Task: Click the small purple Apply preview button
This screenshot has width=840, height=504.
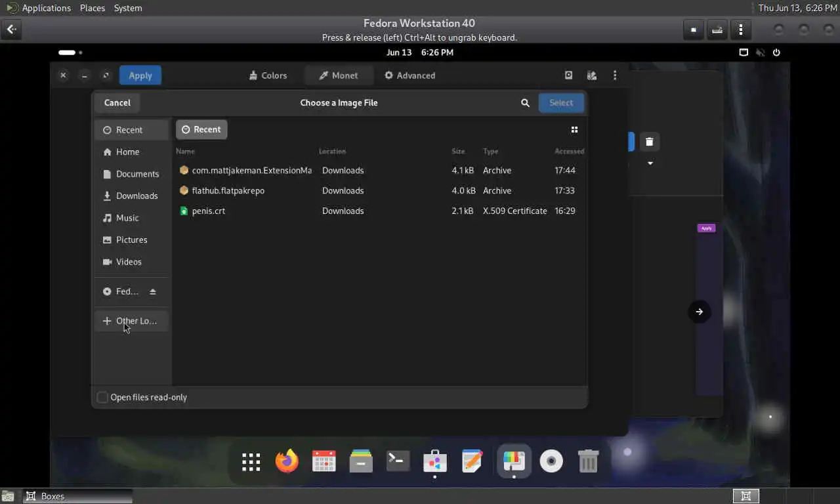Action: [706, 228]
